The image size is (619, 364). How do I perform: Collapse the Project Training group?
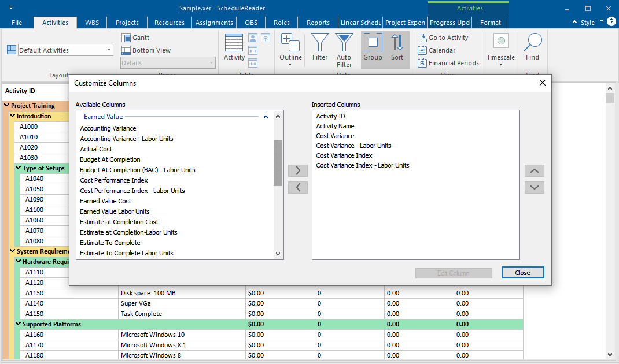pos(7,105)
